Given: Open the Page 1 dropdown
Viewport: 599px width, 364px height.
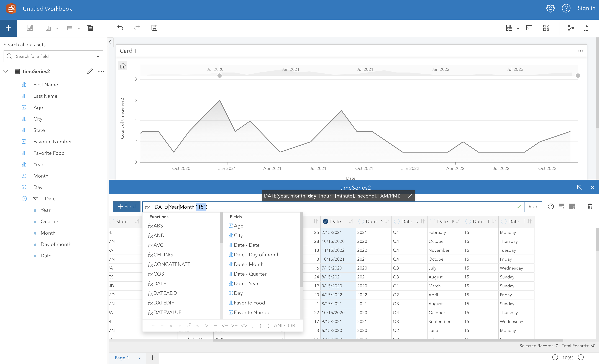Looking at the screenshot, I should pos(140,358).
